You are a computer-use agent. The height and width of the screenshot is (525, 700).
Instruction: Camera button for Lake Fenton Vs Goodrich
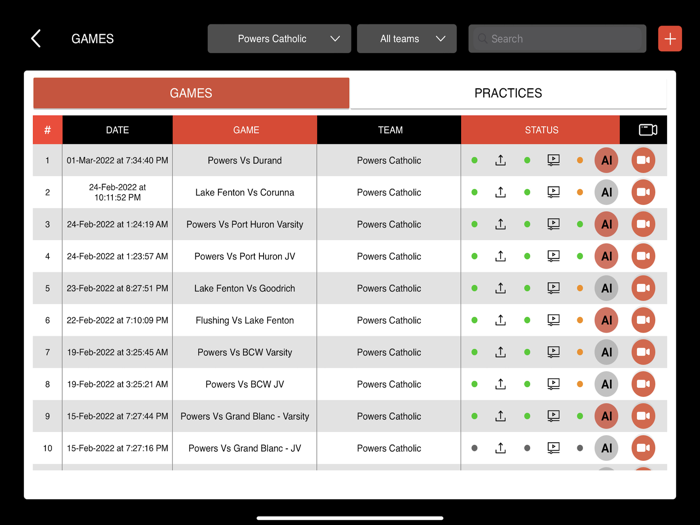[x=643, y=288]
